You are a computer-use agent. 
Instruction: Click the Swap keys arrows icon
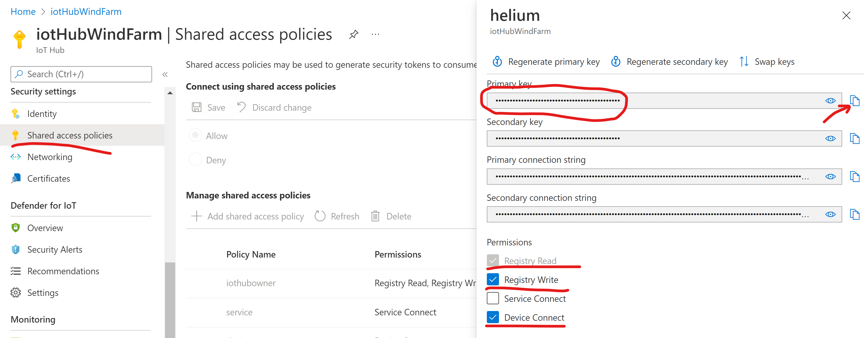click(744, 62)
